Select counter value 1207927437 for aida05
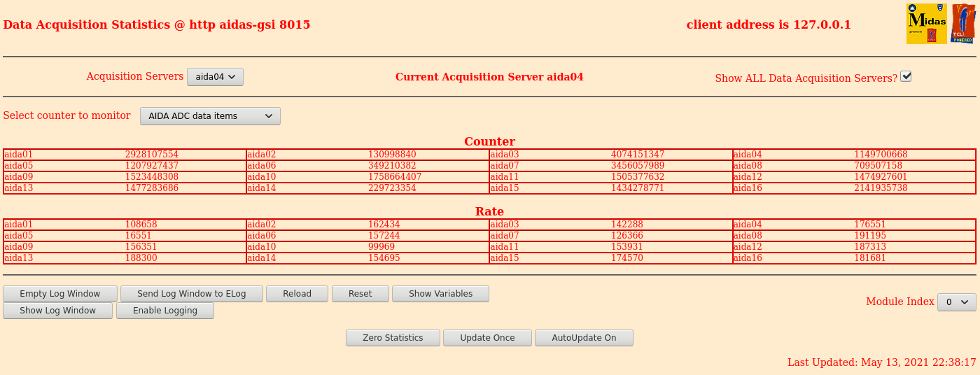The image size is (980, 375). (x=152, y=166)
